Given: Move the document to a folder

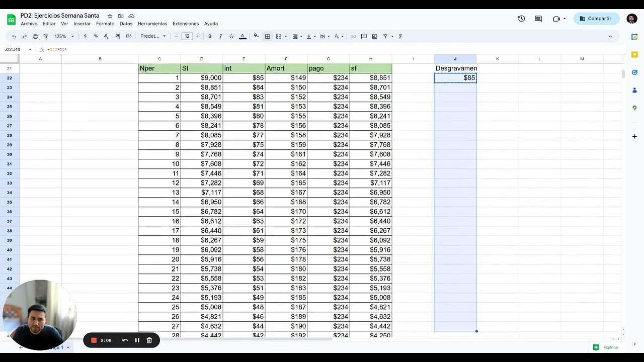Looking at the screenshot, I should click(x=121, y=16).
